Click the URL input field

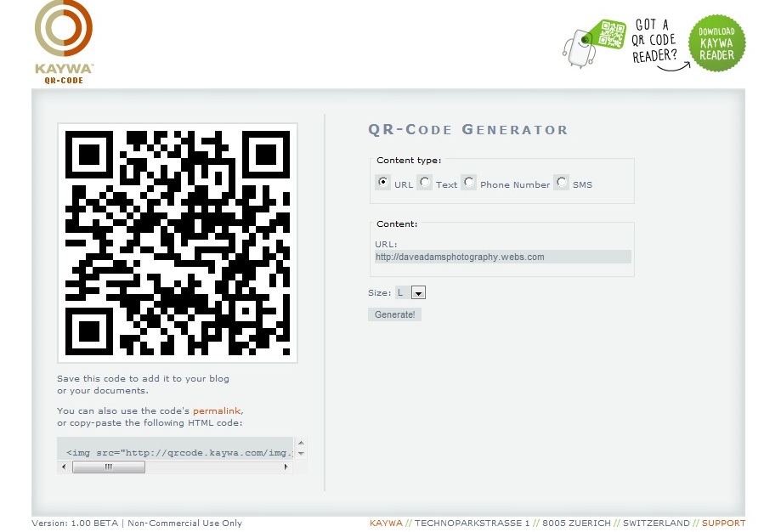point(502,257)
